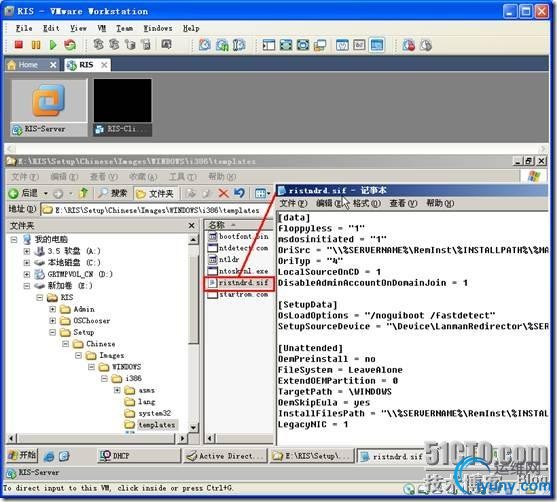Expand 3.5 软盘 (A:) node

27,251
